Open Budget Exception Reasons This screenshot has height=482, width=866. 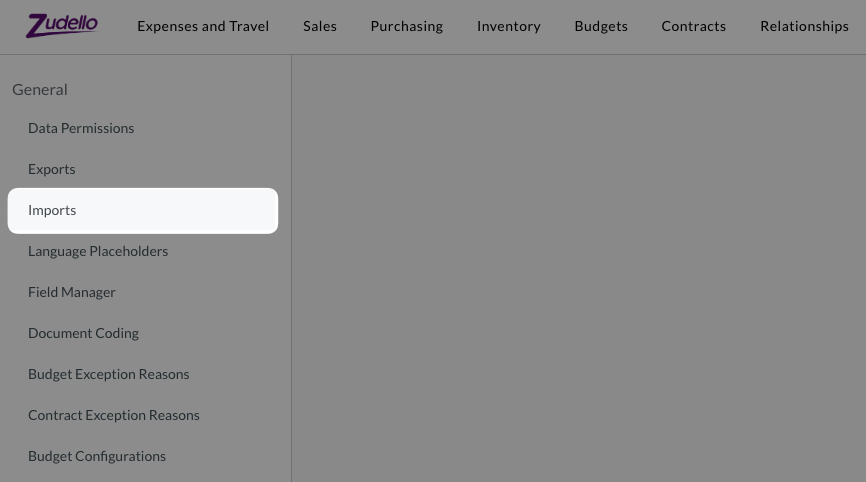click(x=108, y=374)
